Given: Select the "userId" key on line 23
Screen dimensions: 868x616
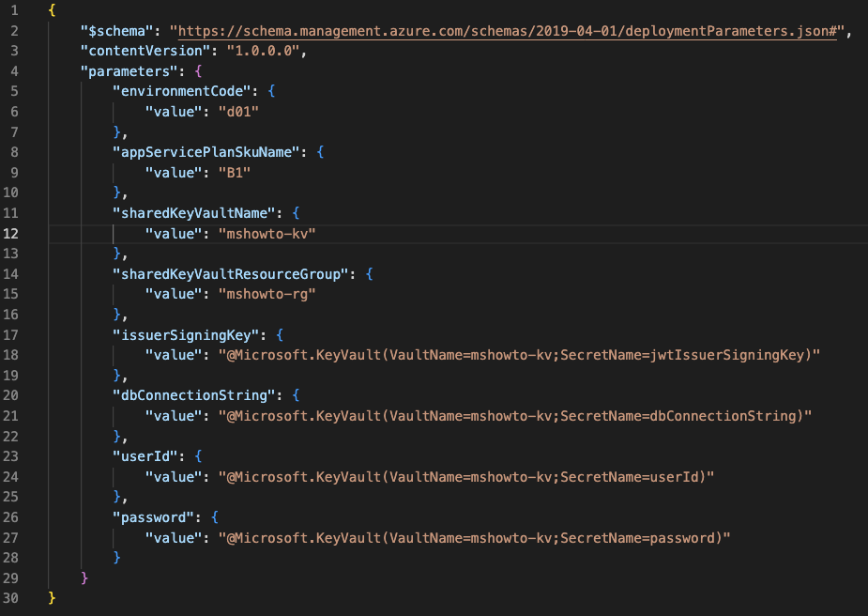Looking at the screenshot, I should pos(145,456).
